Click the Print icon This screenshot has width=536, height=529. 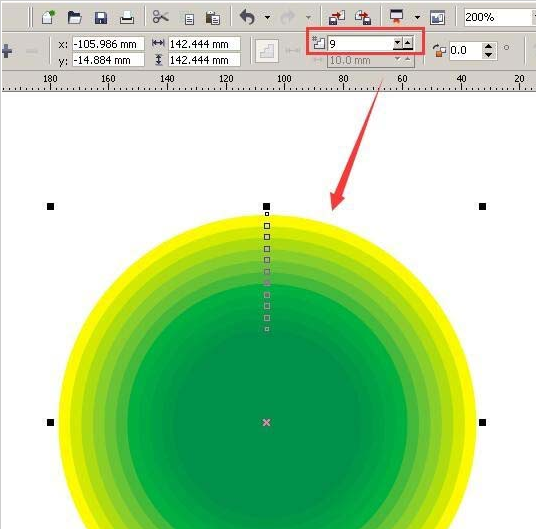click(127, 17)
